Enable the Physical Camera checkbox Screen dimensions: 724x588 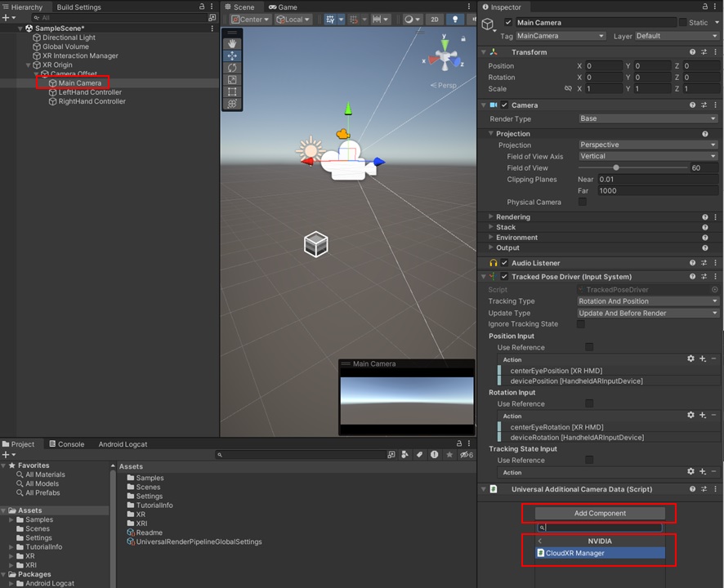(x=583, y=202)
